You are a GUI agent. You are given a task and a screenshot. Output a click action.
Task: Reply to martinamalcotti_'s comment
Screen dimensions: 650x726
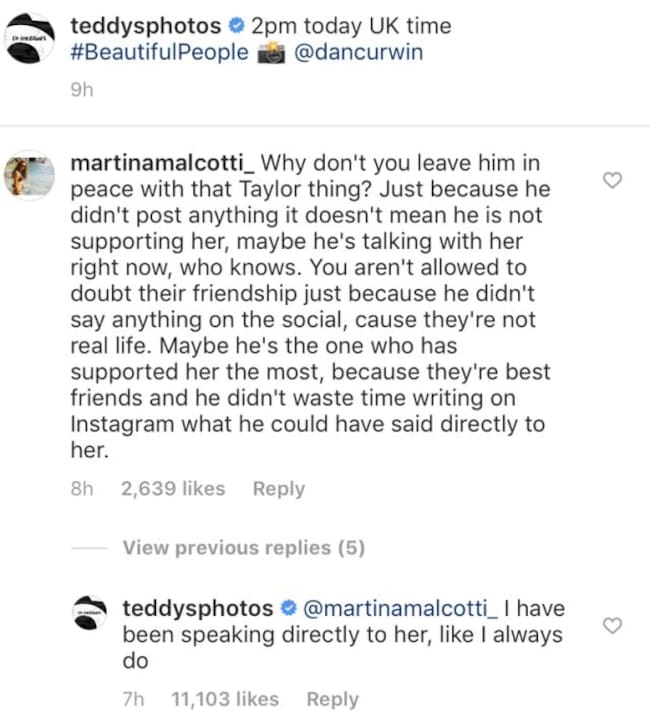278,489
